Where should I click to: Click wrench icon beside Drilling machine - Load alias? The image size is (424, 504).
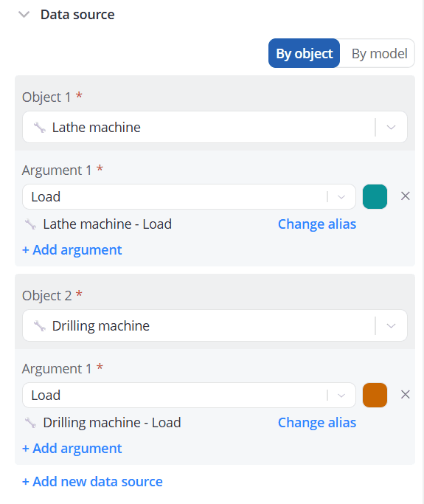point(31,422)
